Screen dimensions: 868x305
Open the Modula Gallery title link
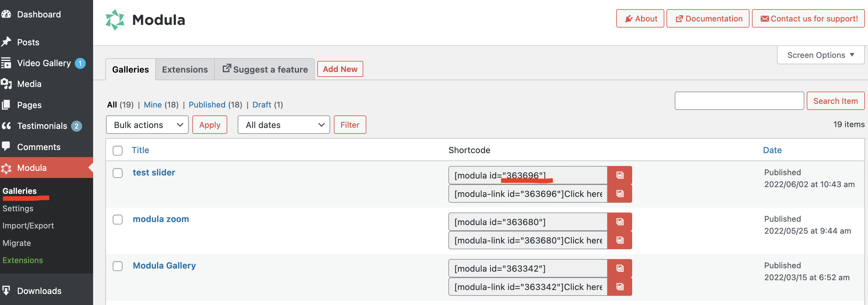(164, 265)
